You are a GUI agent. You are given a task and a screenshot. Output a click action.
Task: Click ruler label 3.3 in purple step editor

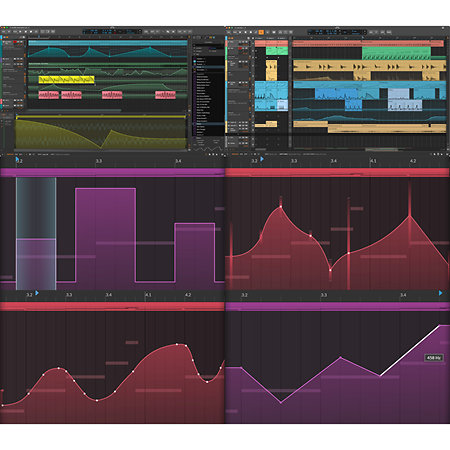click(99, 161)
